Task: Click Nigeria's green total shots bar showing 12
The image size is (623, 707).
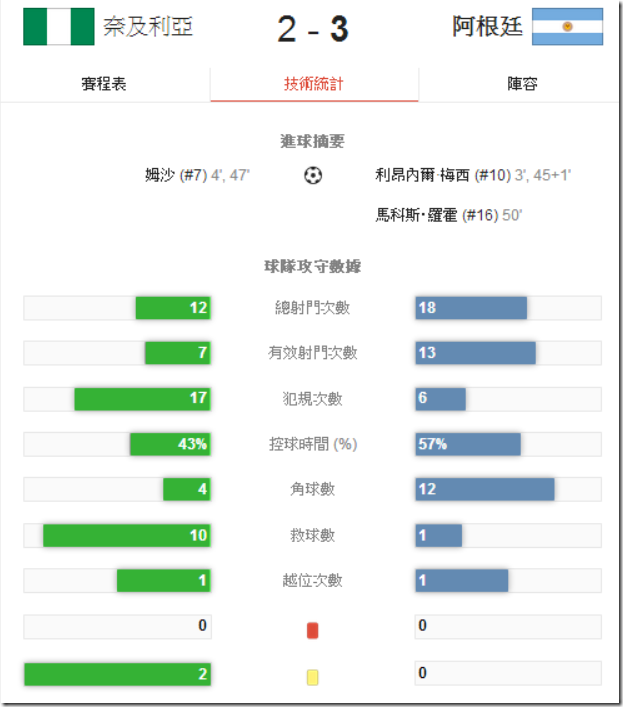Action: pyautogui.click(x=172, y=308)
